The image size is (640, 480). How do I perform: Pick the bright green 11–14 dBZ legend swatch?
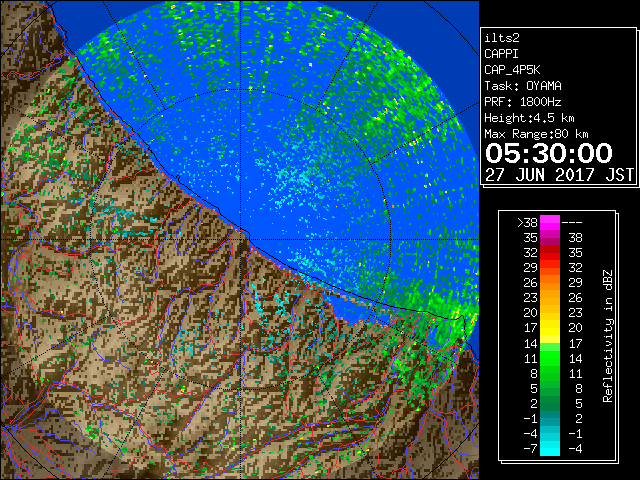click(550, 358)
